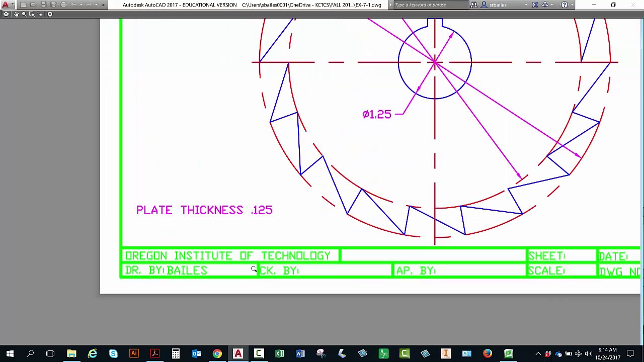Click the Save As icon
The height and width of the screenshot is (362, 644).
(x=53, y=5)
